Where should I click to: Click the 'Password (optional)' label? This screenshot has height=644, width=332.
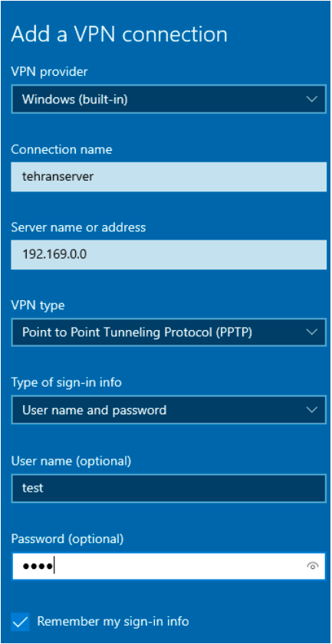coord(67,539)
